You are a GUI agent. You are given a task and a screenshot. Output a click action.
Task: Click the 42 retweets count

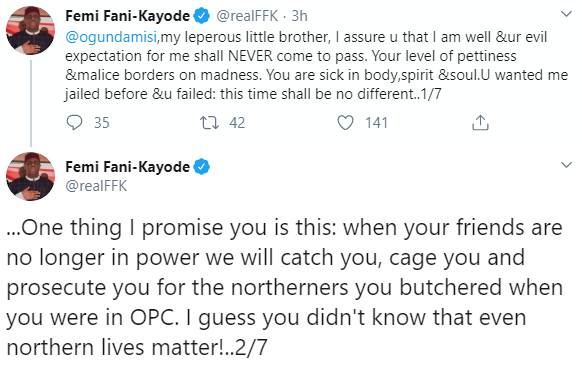237,123
